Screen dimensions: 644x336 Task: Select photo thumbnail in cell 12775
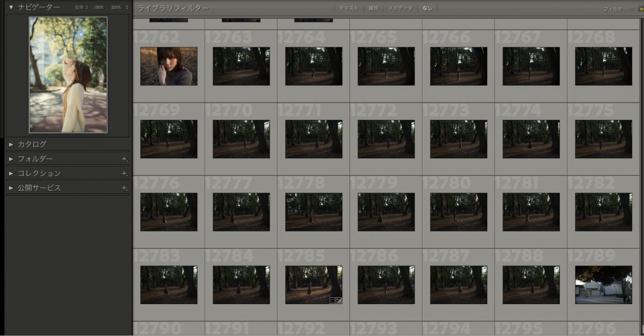point(604,139)
